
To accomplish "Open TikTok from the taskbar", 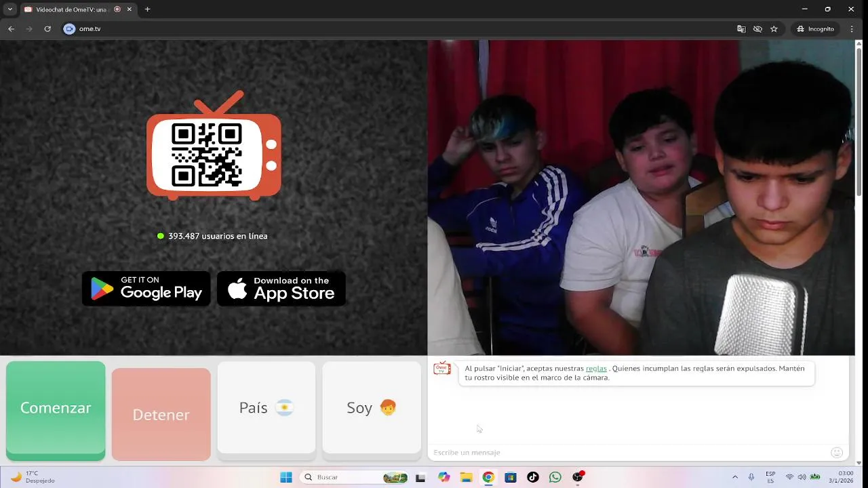I will (x=533, y=477).
